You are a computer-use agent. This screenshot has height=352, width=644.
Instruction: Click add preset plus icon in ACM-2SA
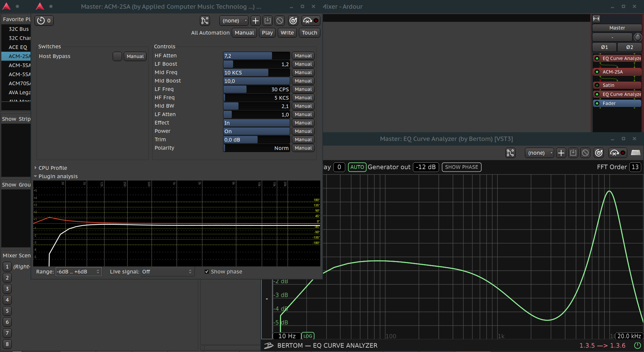256,21
